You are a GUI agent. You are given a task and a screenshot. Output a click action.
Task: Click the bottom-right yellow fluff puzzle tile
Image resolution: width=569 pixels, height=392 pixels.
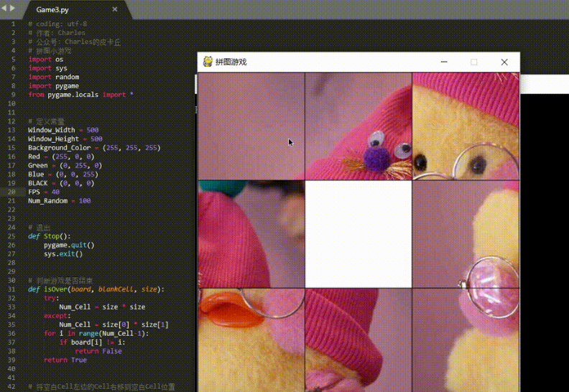(466, 340)
